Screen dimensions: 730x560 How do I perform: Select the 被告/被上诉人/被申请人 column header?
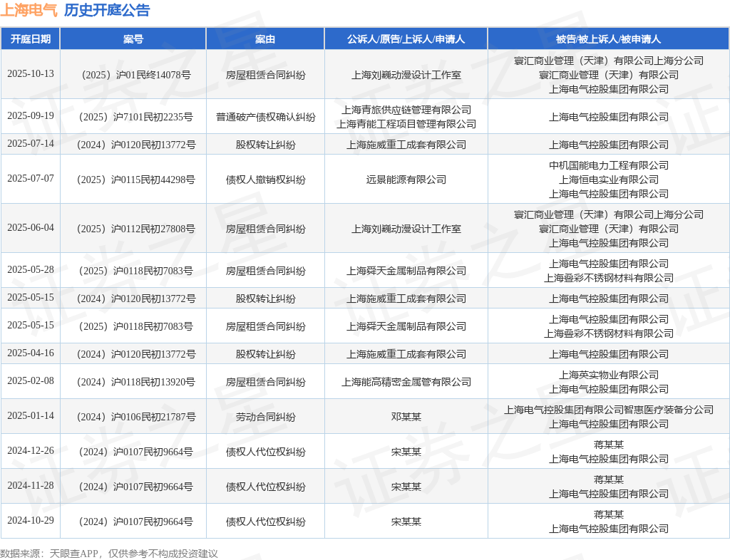point(609,39)
